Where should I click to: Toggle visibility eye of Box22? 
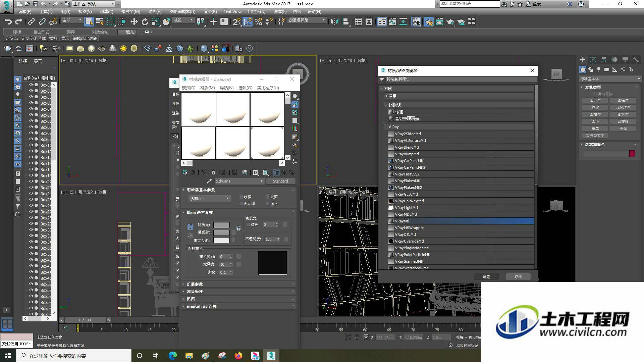click(x=31, y=182)
